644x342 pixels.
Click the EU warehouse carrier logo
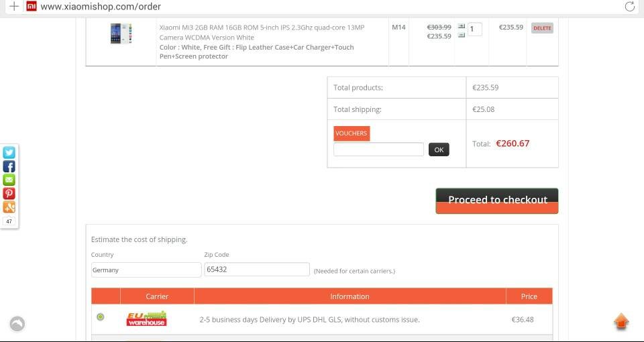coord(146,319)
